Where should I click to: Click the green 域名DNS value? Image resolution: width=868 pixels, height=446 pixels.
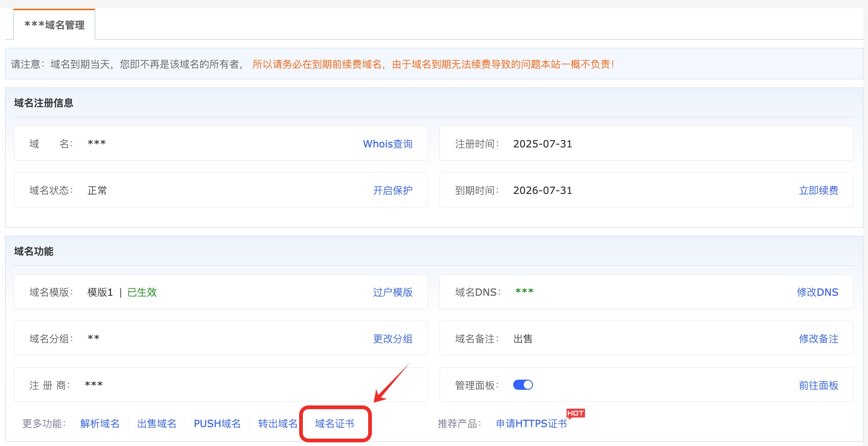click(524, 292)
